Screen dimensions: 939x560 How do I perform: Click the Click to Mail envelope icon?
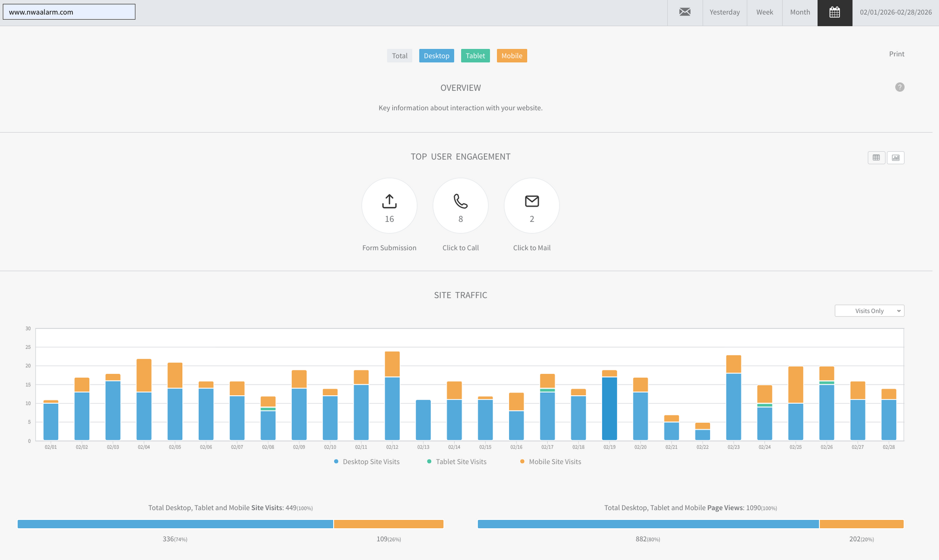532,201
